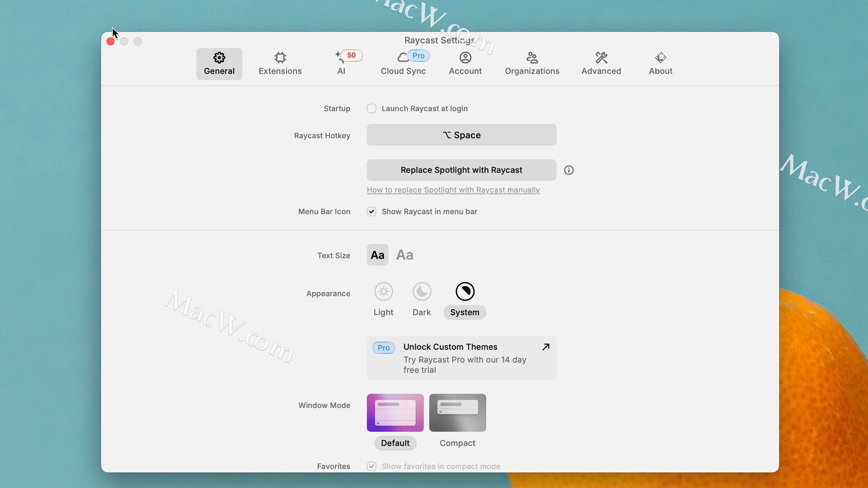This screenshot has height=488, width=868.
Task: Click the Raycast Hotkey recorder field
Action: pyautogui.click(x=462, y=135)
